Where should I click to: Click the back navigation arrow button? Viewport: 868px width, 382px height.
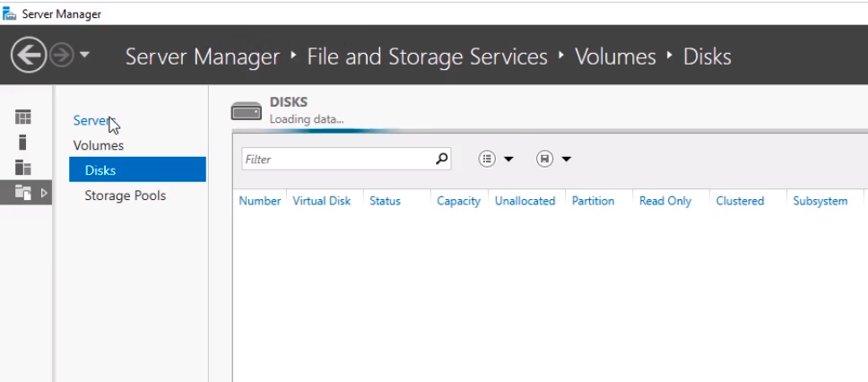[28, 56]
